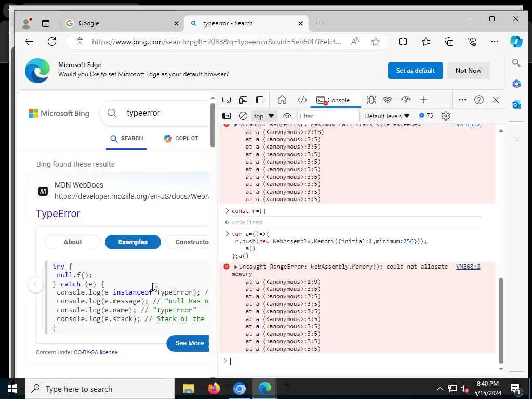Focus the console Filter field
The image size is (532, 399).
coord(328,116)
